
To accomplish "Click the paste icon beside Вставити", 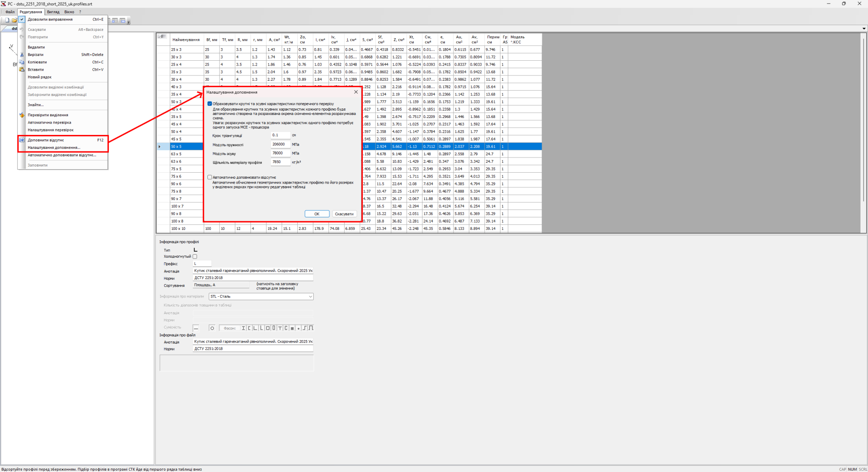I will tap(22, 69).
